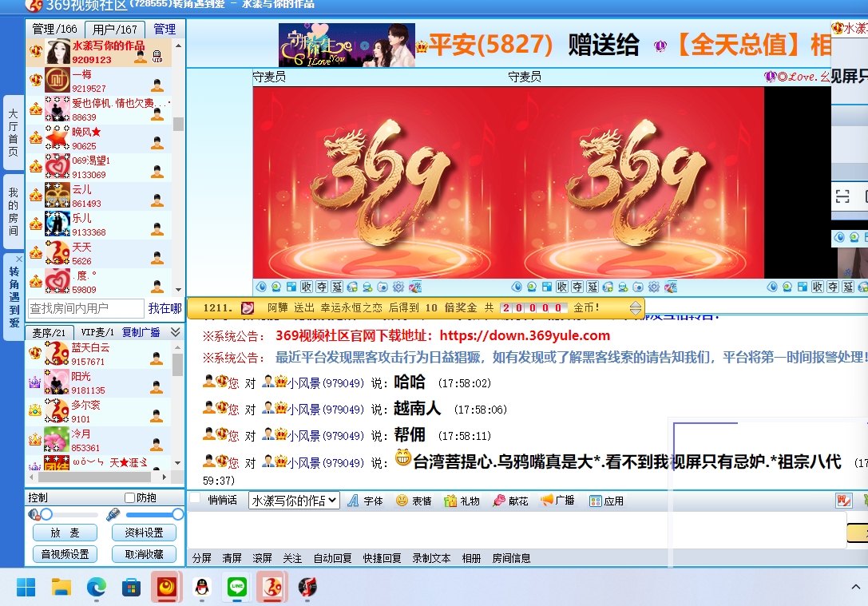Click the room-edit icon under the left video

pos(414,287)
